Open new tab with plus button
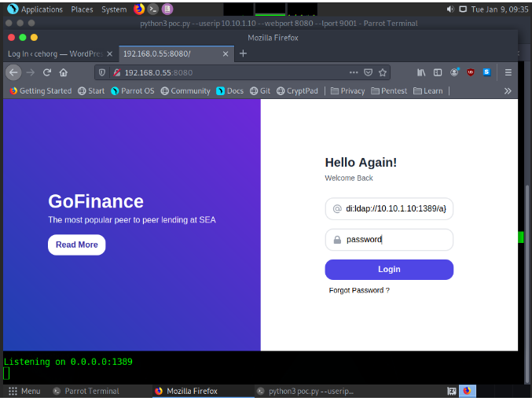 (x=243, y=53)
